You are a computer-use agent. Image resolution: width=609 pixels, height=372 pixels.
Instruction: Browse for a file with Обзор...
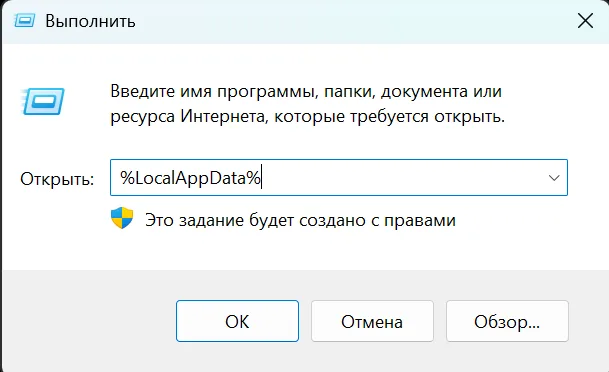[x=507, y=321]
